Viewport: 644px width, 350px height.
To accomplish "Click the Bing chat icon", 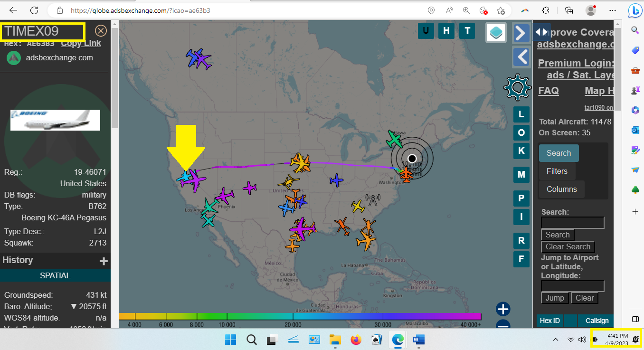I will (635, 10).
